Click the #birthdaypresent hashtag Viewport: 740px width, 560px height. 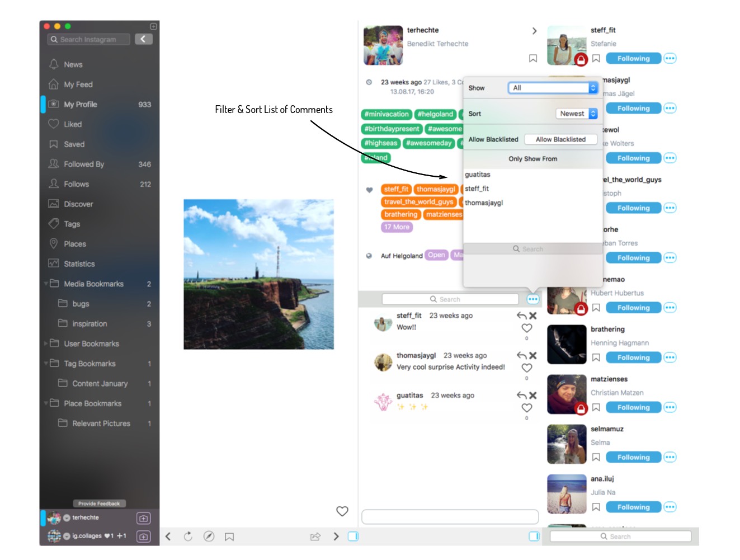coord(392,129)
